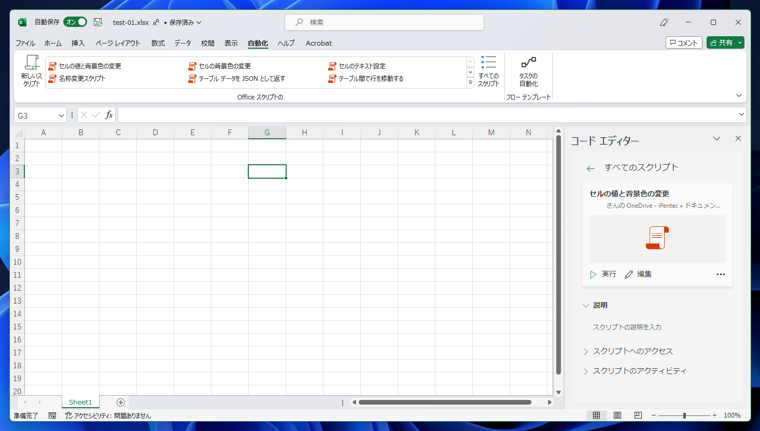This screenshot has width=760, height=431.
Task: Add a new sheet with plus icon
Action: click(x=121, y=402)
